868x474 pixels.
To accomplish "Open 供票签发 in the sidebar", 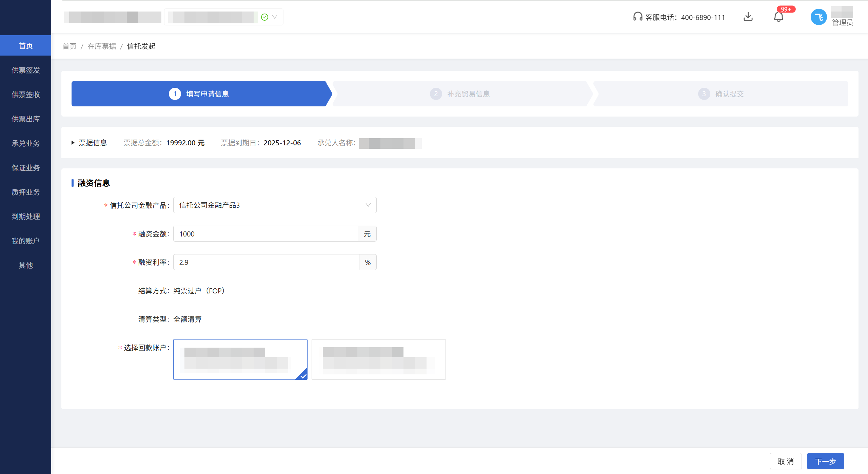I will [26, 70].
